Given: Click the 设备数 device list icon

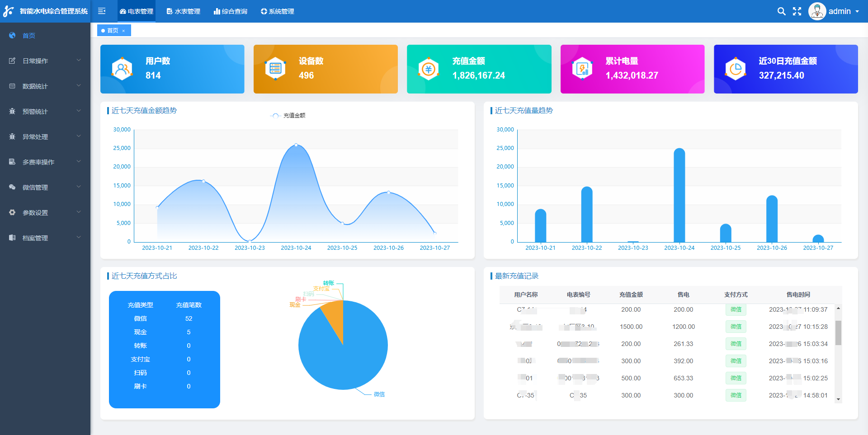Looking at the screenshot, I should [275, 69].
